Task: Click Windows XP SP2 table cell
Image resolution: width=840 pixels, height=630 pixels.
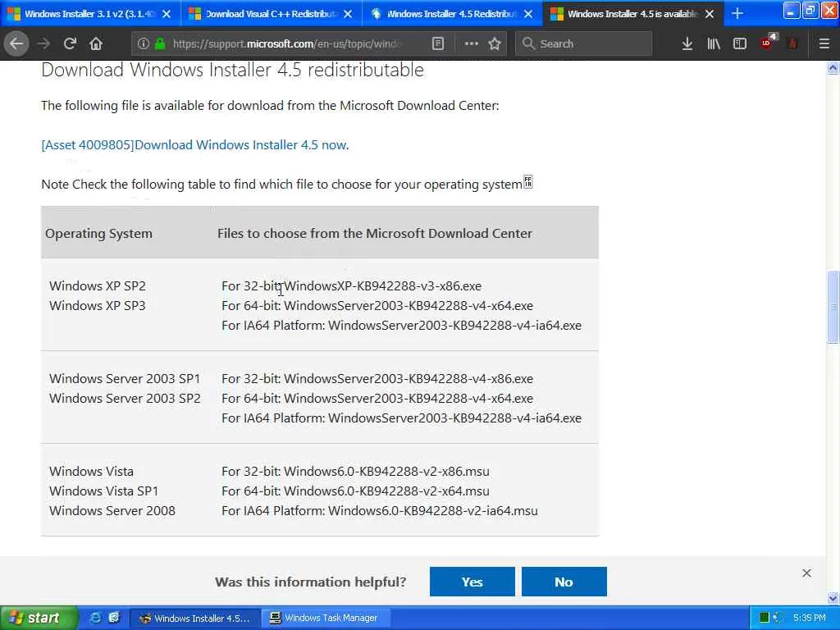Action: [98, 286]
